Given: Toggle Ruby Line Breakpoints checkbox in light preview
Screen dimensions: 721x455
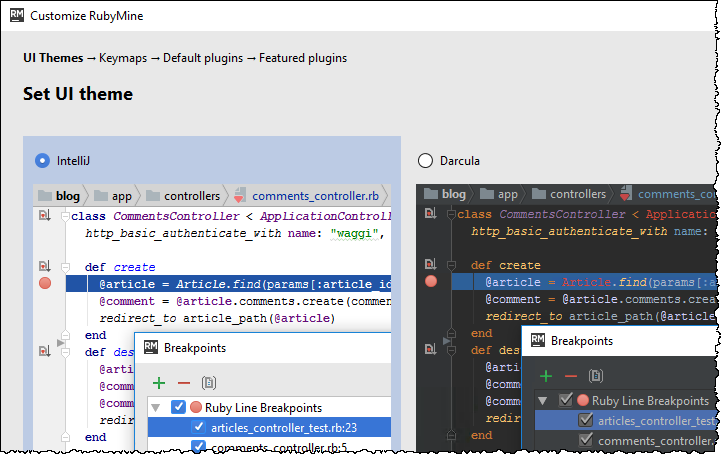Looking at the screenshot, I should (178, 407).
